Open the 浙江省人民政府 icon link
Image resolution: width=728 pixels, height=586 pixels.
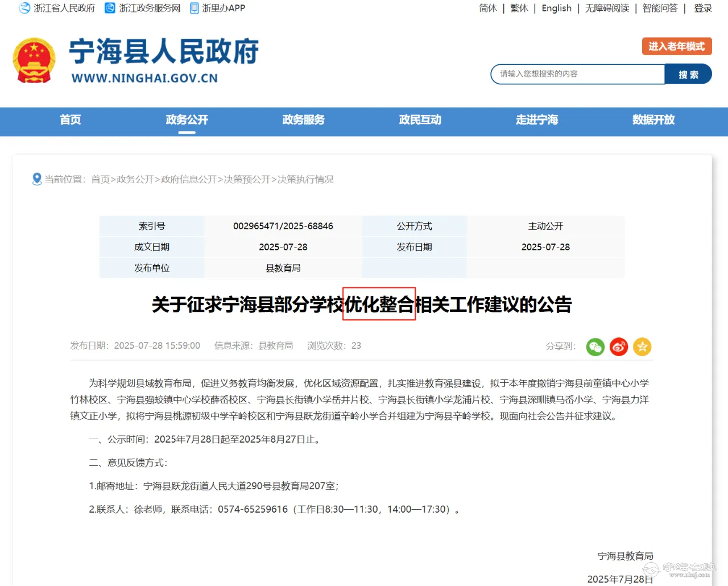[24, 8]
